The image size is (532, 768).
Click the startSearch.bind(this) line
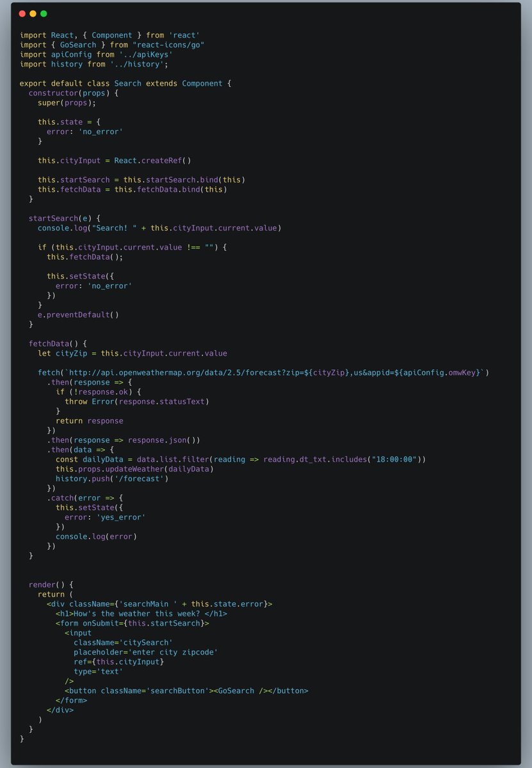pyautogui.click(x=141, y=180)
